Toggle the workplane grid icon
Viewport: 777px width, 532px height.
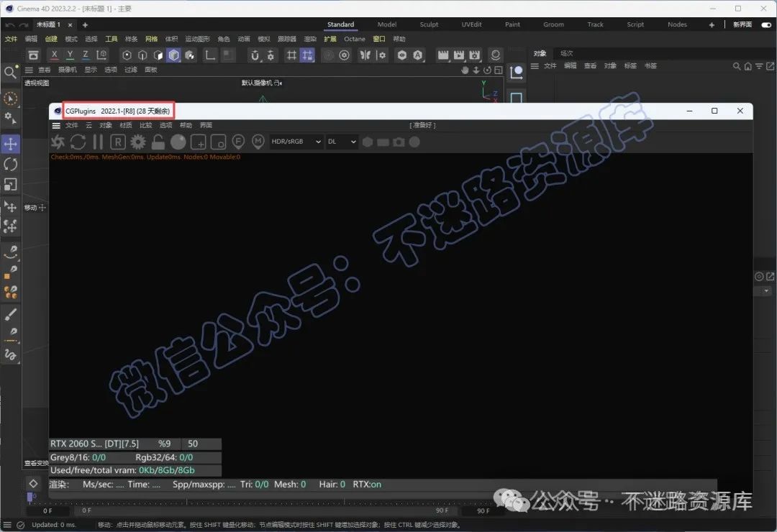(x=291, y=55)
